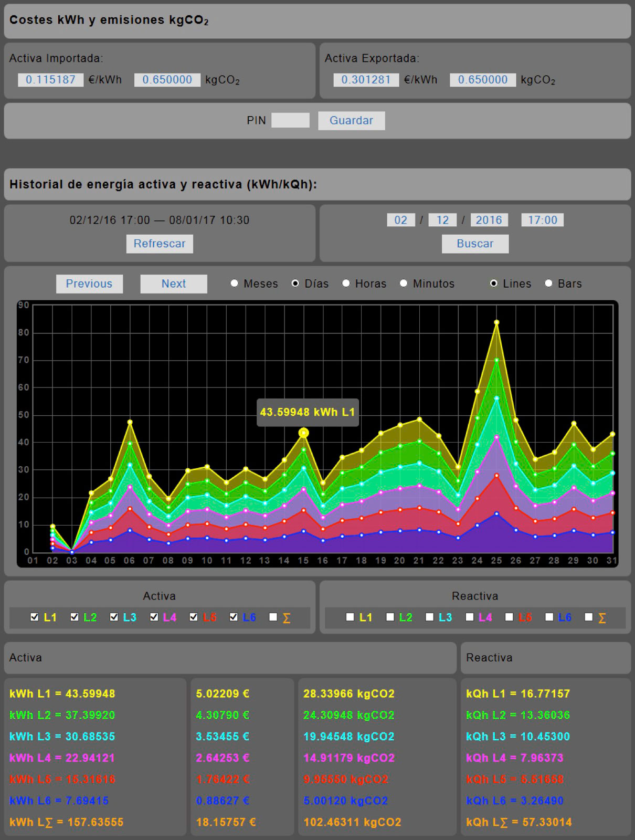Select the Días time scale
The image size is (635, 840).
click(295, 283)
